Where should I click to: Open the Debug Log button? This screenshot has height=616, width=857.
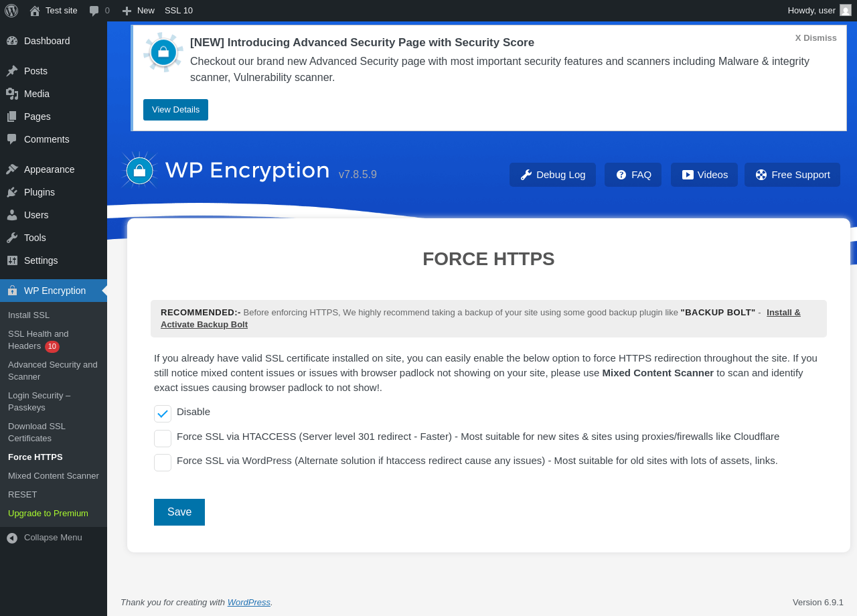(x=552, y=175)
